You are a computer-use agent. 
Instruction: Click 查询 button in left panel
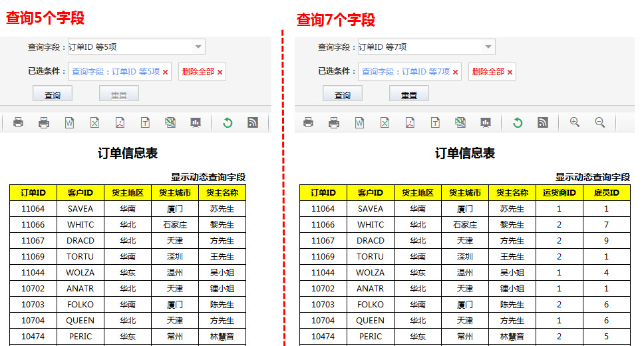(x=53, y=95)
